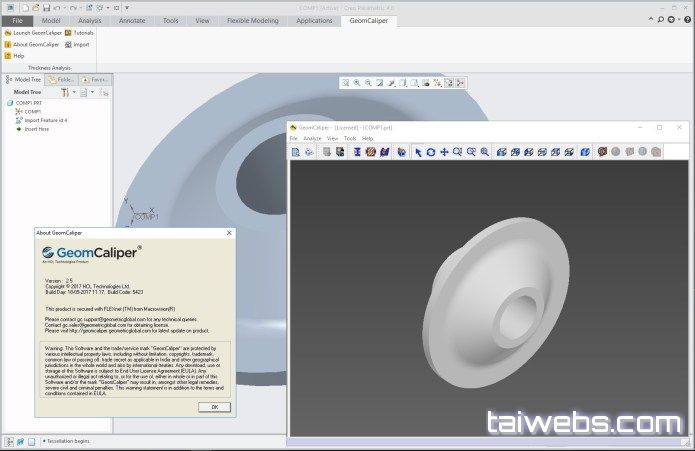Close the About GeomCaliper dialog
Screen dimensions: 695x451
[229, 232]
